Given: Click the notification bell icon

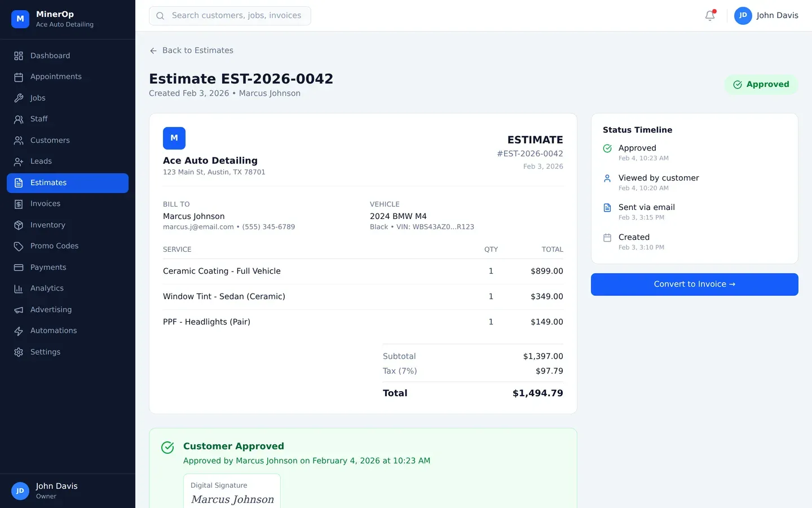Looking at the screenshot, I should (710, 16).
